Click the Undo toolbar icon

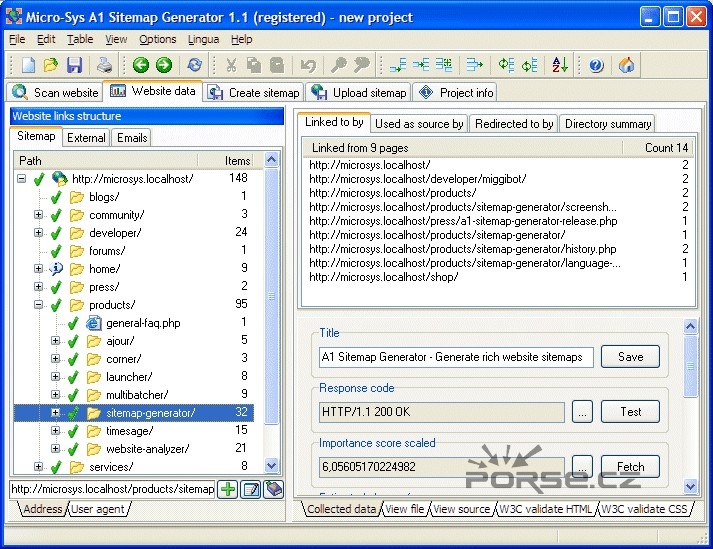[x=308, y=65]
